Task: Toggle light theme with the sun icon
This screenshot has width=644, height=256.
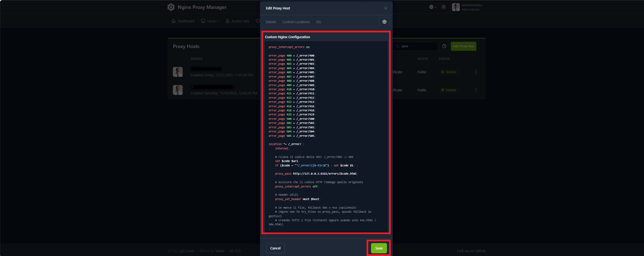Action: [443, 7]
